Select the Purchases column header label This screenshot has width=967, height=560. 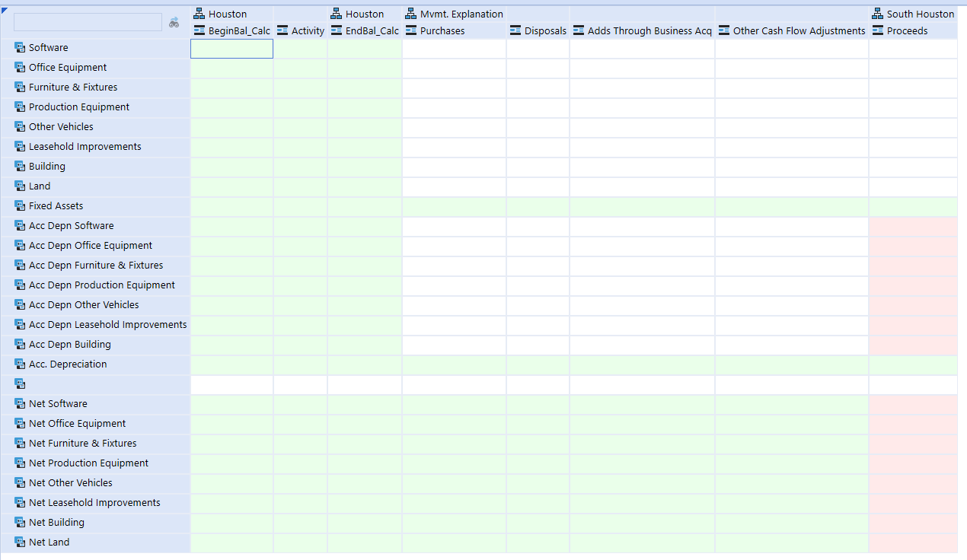click(x=442, y=31)
